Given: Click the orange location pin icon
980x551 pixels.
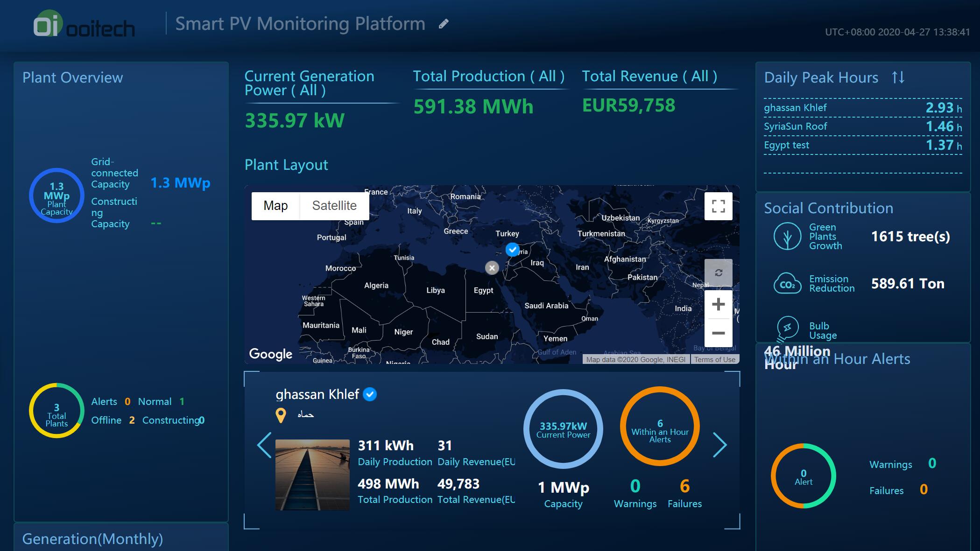Looking at the screenshot, I should coord(281,415).
